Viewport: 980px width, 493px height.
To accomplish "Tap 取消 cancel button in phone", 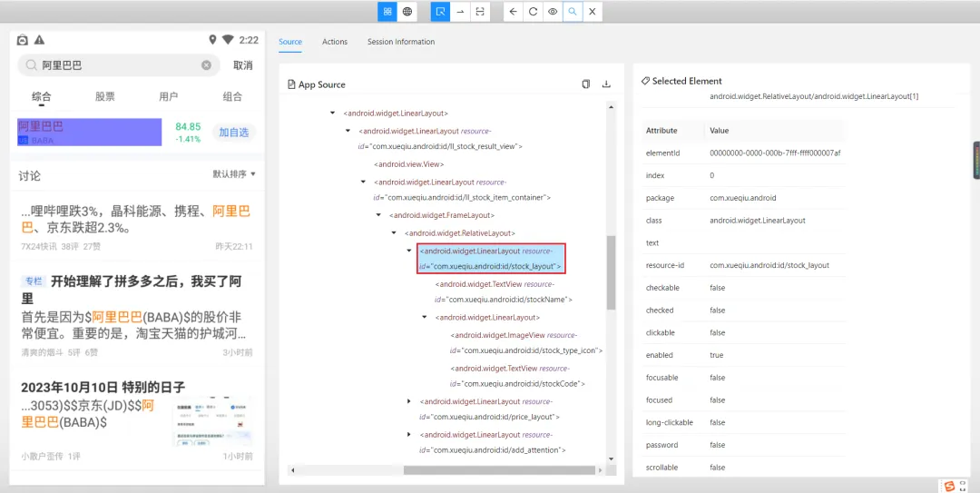I will coord(242,65).
